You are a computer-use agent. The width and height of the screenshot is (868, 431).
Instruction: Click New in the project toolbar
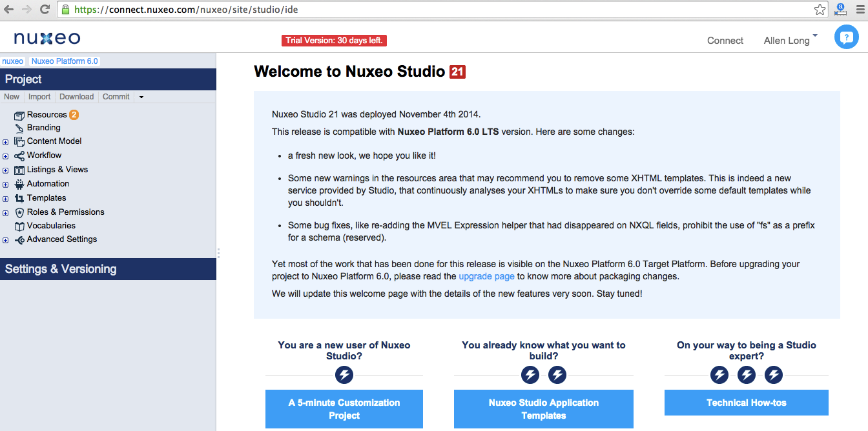tap(12, 97)
